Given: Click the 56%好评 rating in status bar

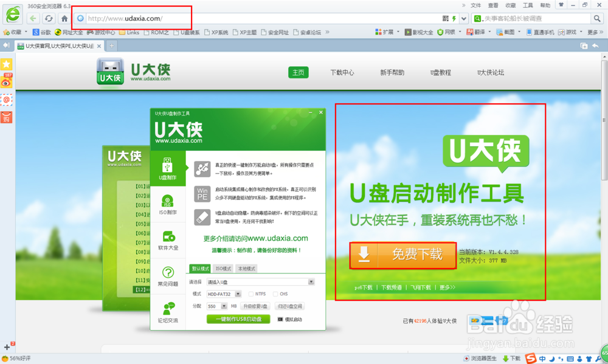Looking at the screenshot, I should point(16,359).
